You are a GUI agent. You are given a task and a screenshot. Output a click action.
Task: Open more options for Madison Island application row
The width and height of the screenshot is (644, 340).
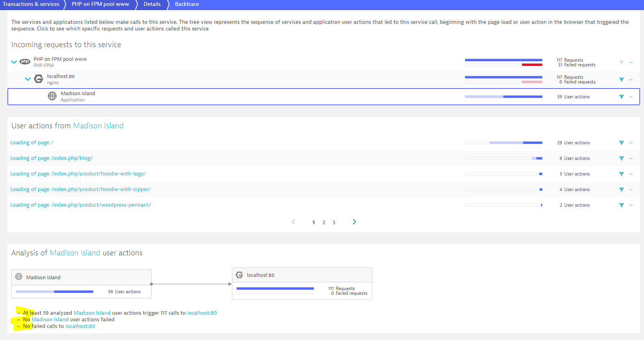631,97
